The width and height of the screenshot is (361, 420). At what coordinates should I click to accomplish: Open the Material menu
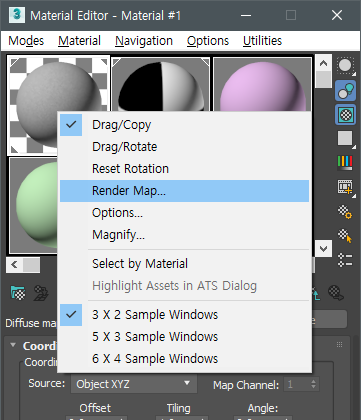point(79,41)
